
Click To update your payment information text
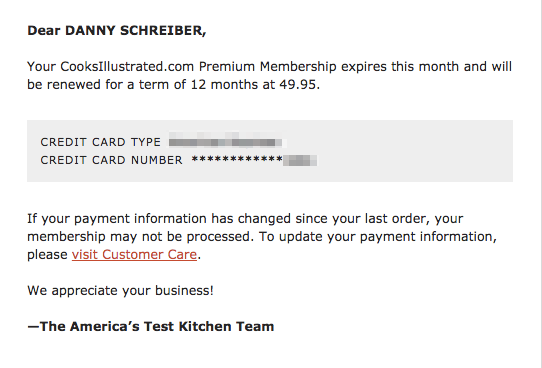378,237
